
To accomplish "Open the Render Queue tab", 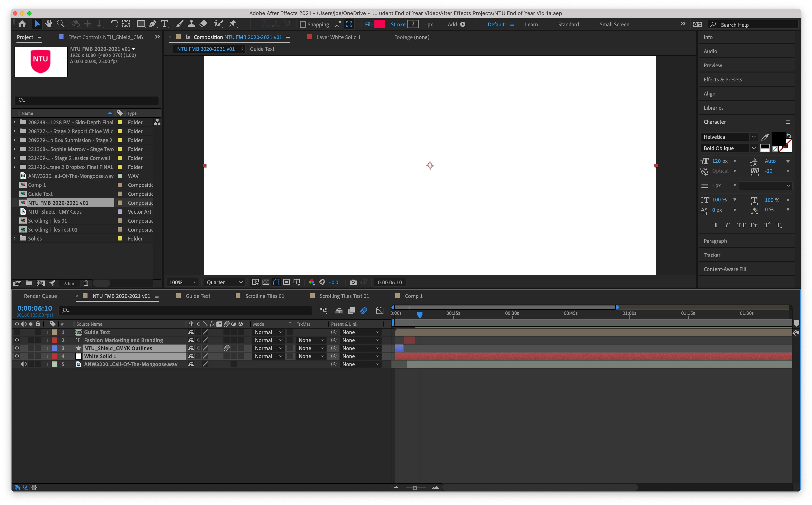I will [x=40, y=296].
